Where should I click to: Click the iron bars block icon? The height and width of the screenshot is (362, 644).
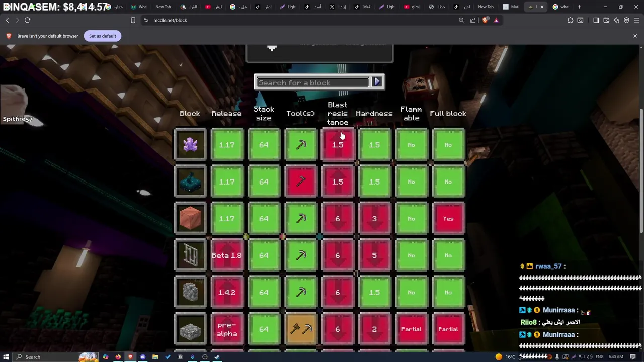pos(190,255)
